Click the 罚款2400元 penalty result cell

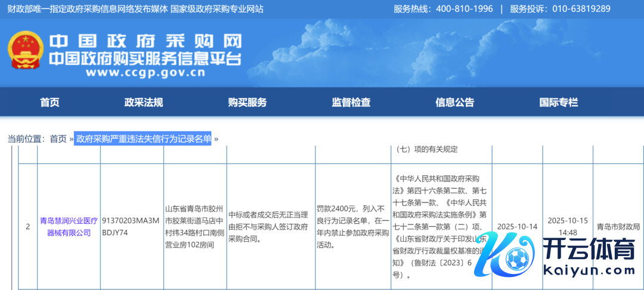point(352,226)
